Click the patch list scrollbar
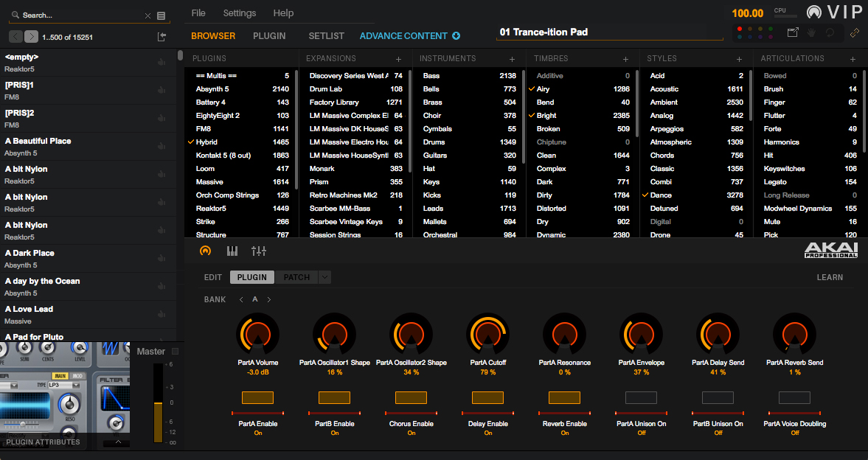 point(180,55)
